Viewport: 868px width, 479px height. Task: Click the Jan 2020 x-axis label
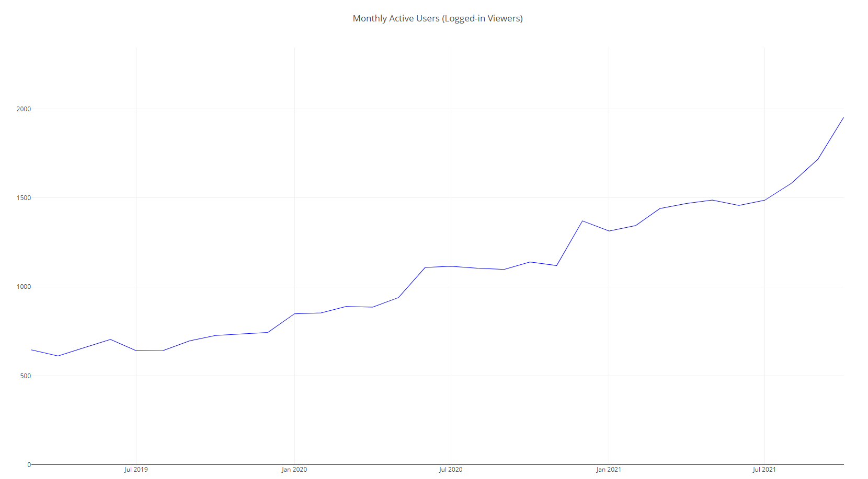[294, 470]
